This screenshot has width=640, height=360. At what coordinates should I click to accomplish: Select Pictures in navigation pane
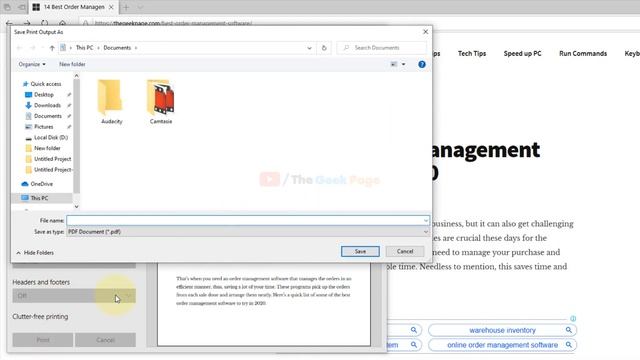click(43, 127)
